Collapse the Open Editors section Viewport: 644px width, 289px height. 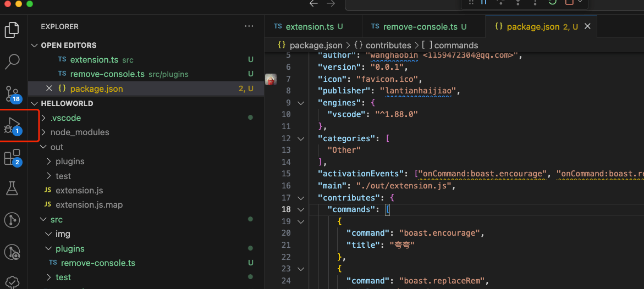35,45
